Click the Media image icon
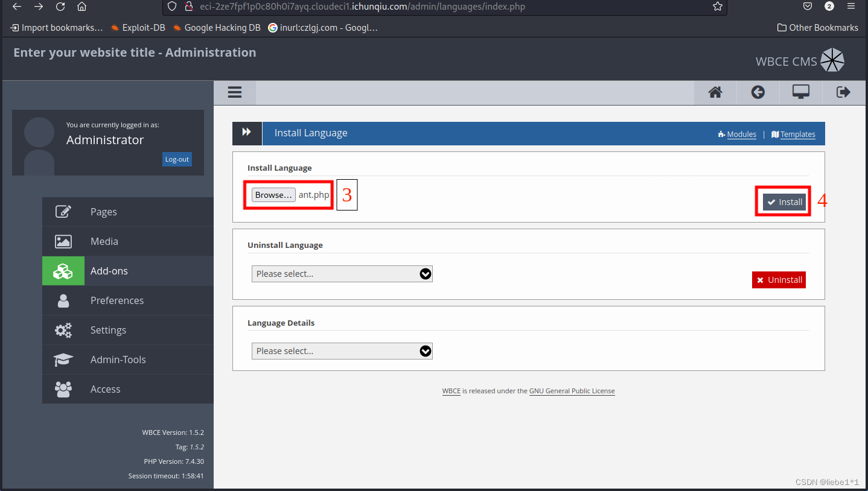The height and width of the screenshot is (491, 868). coord(63,241)
